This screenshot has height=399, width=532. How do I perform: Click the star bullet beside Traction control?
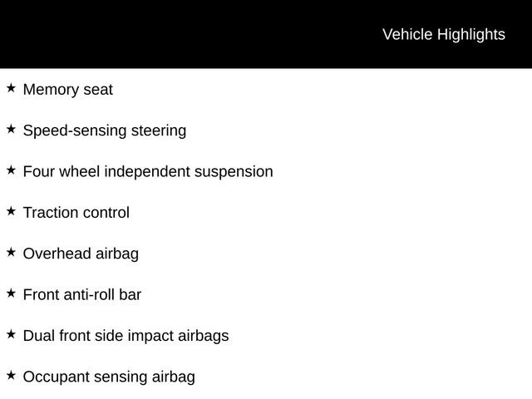(x=11, y=211)
